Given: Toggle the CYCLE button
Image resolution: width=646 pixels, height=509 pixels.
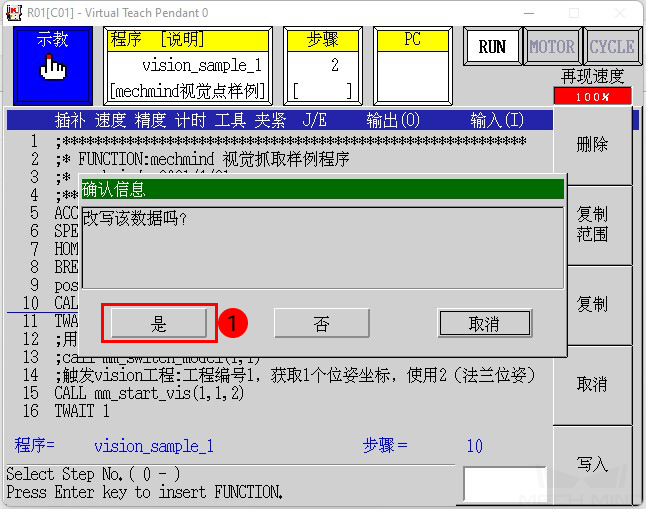Looking at the screenshot, I should [612, 47].
